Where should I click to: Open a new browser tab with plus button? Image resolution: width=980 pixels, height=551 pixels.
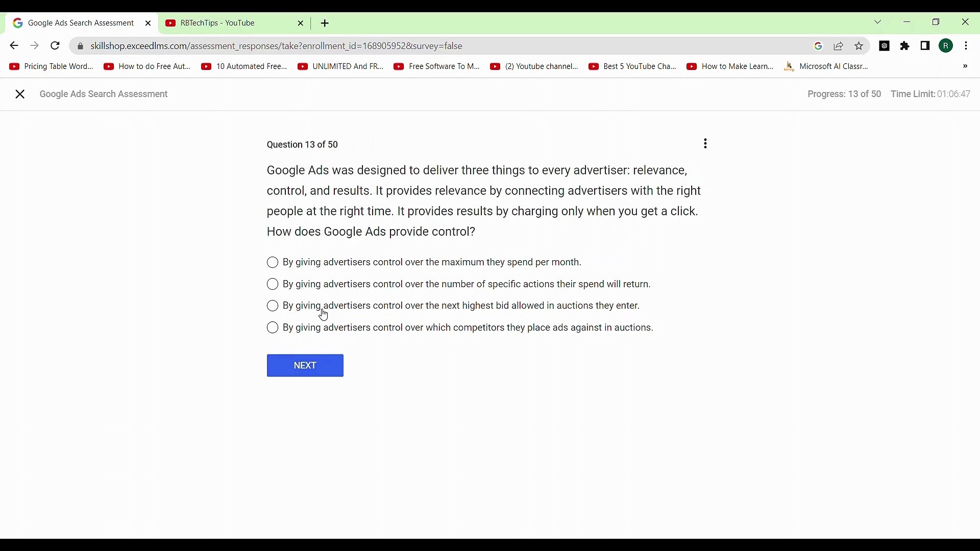pos(325,23)
